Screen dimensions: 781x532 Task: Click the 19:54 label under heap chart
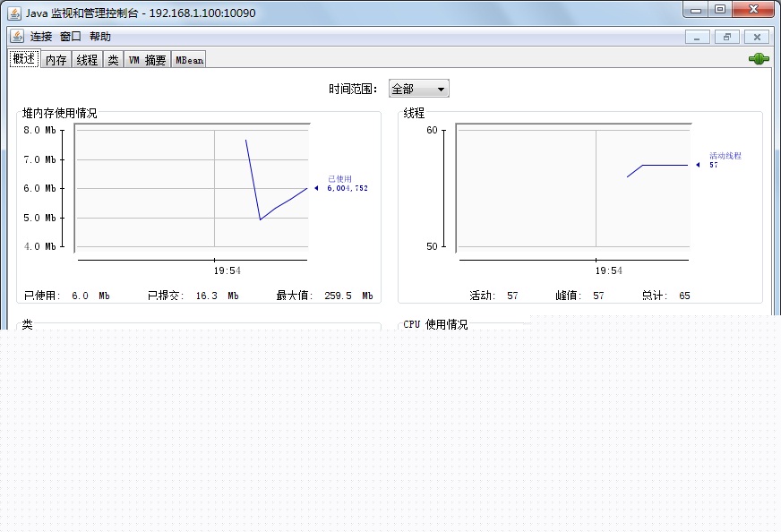(227, 271)
